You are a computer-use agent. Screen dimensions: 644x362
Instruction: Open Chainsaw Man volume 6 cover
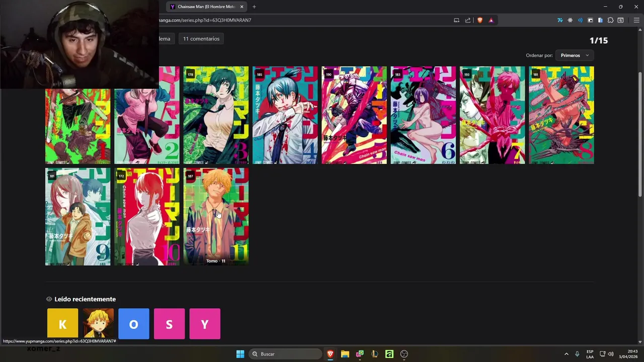[x=423, y=115]
